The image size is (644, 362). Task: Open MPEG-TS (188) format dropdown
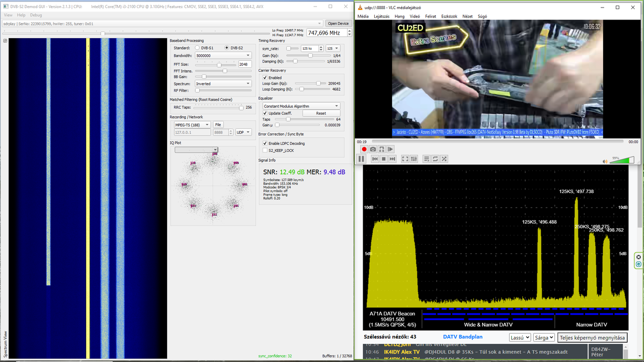tap(192, 125)
